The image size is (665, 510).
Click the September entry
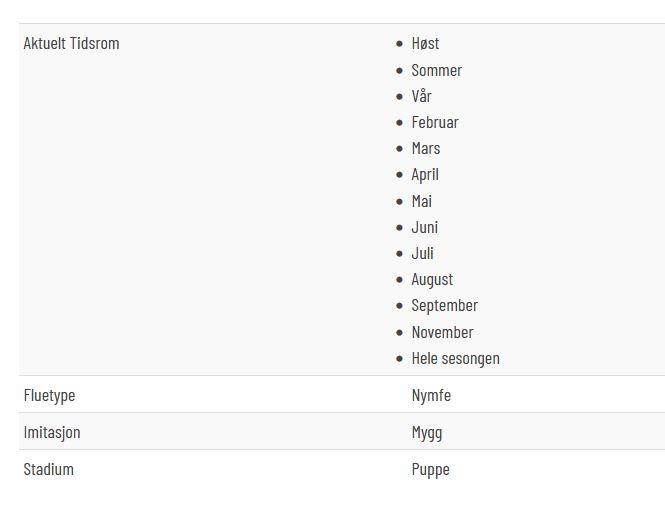click(x=444, y=306)
